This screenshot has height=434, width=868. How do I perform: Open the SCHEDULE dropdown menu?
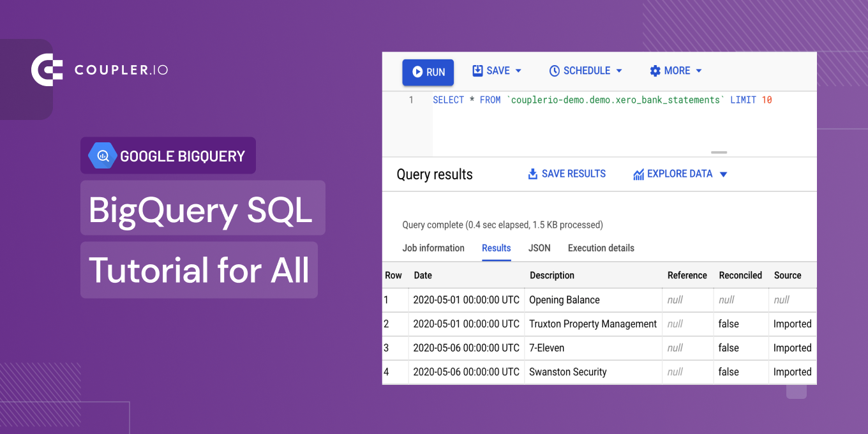click(x=618, y=70)
